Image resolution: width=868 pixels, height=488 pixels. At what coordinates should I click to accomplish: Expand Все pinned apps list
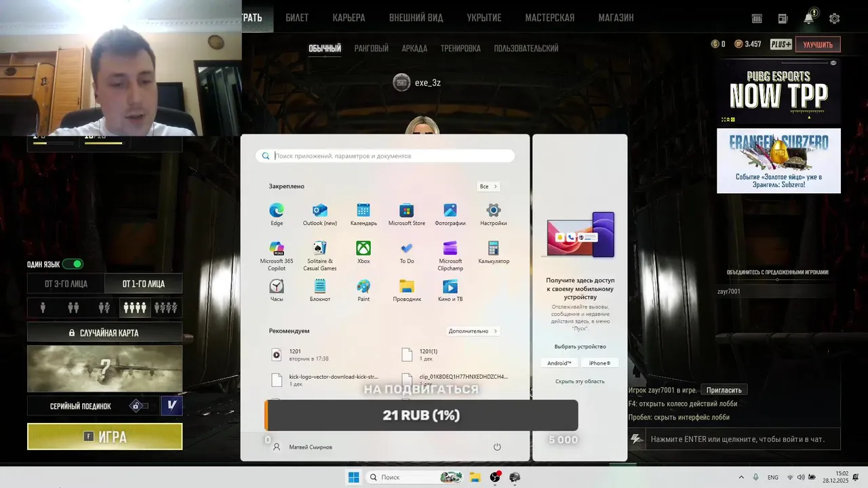[x=488, y=186]
